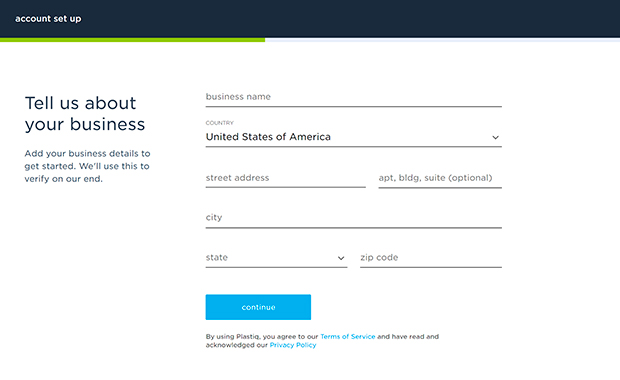
Task: Click the account set up header title
Action: (x=48, y=19)
